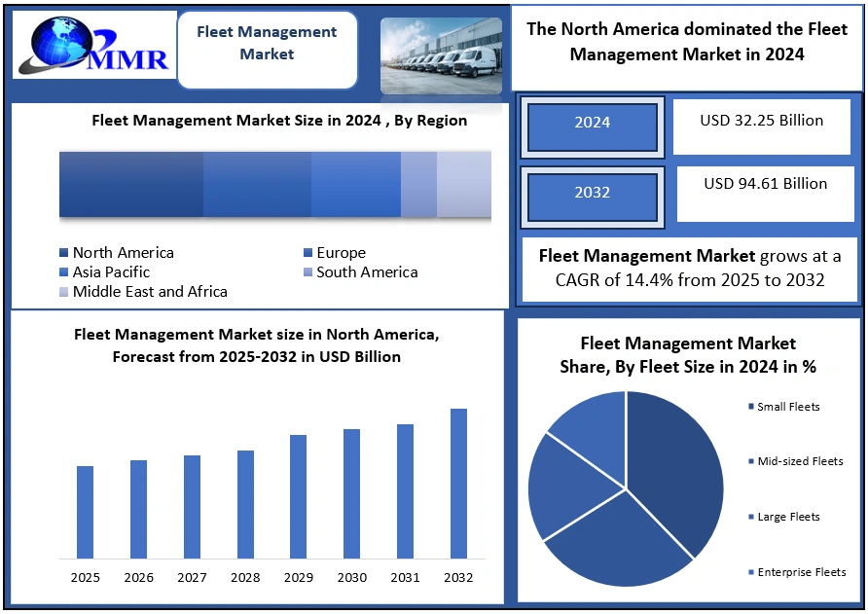
Task: Select the Middle East and Africa legend marker
Action: 64,292
